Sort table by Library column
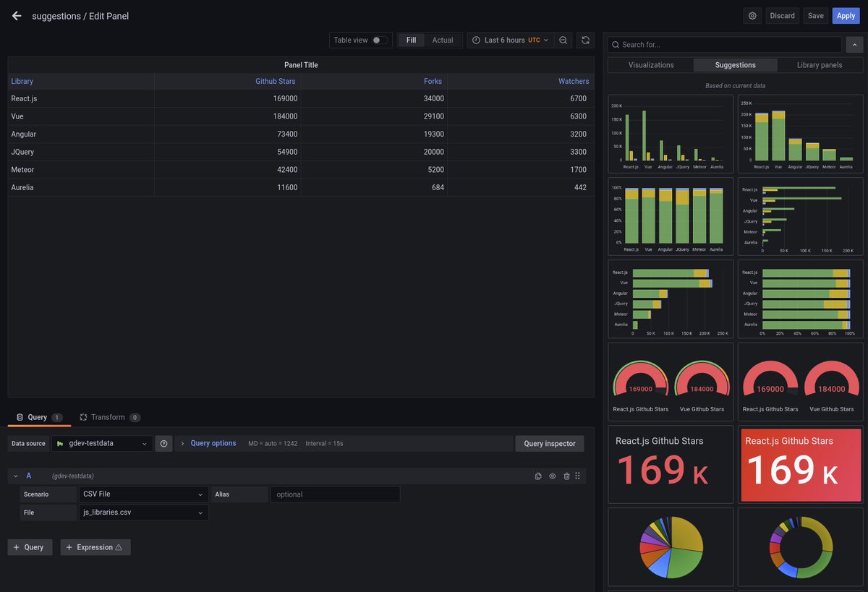 (x=22, y=82)
